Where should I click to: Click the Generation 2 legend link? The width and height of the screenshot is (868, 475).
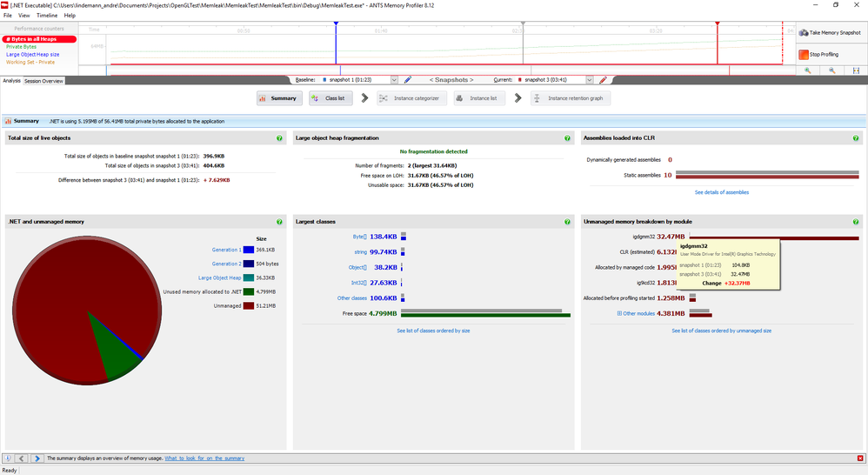pos(226,264)
